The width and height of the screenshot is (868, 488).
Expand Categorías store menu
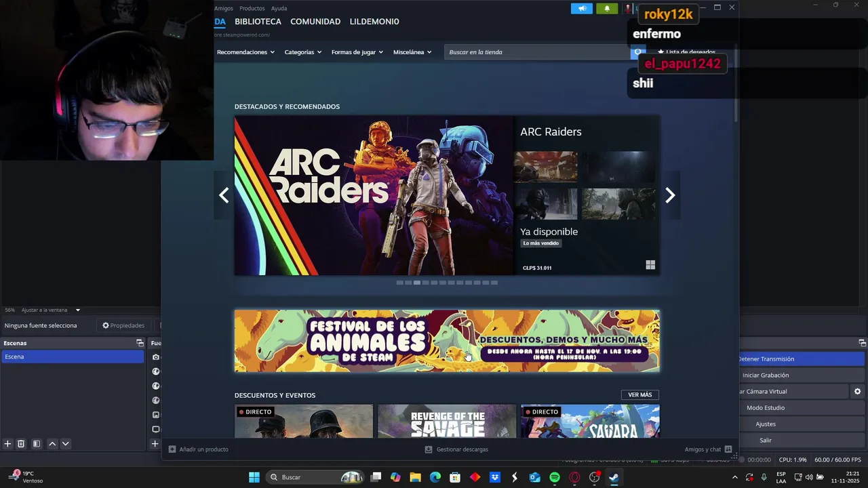point(303,52)
